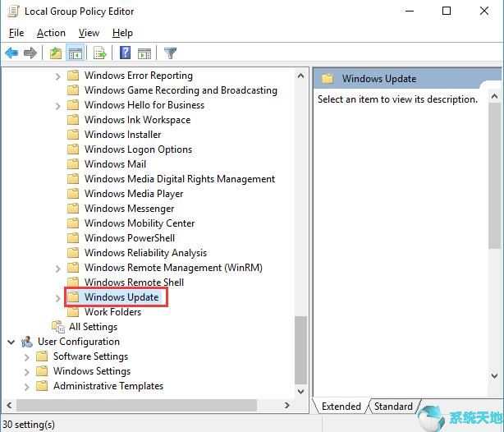
Task: Click the horizontal scrollbar right arrow
Action: (287, 405)
